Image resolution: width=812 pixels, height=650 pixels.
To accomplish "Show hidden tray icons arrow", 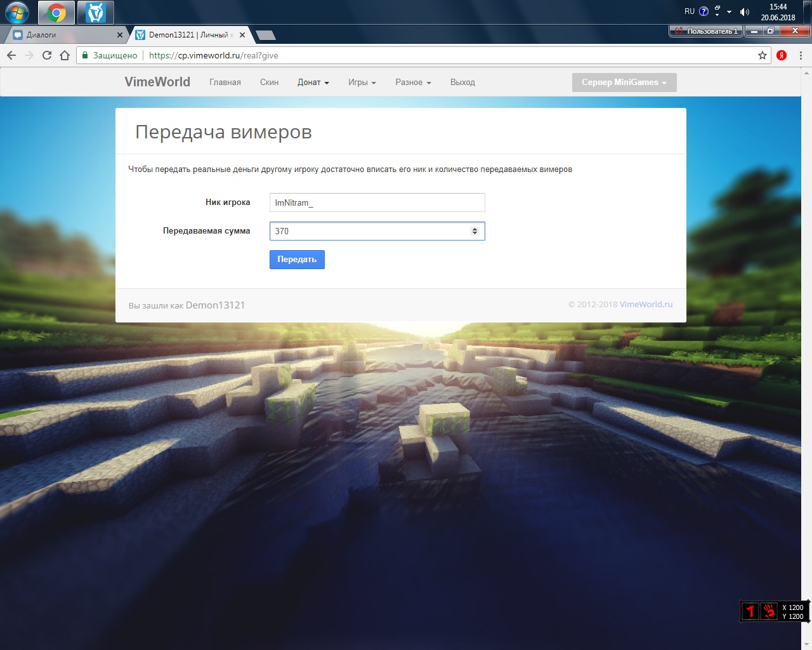I will 729,11.
